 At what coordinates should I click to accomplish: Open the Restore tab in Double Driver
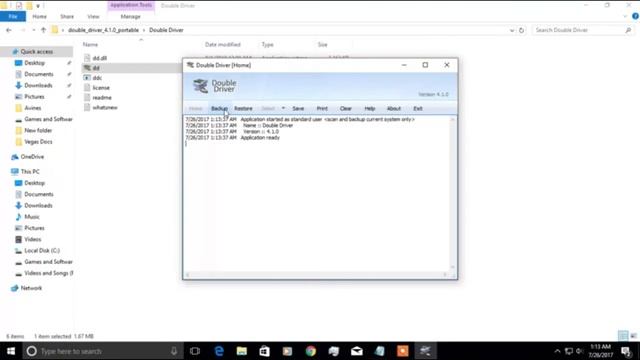243,109
